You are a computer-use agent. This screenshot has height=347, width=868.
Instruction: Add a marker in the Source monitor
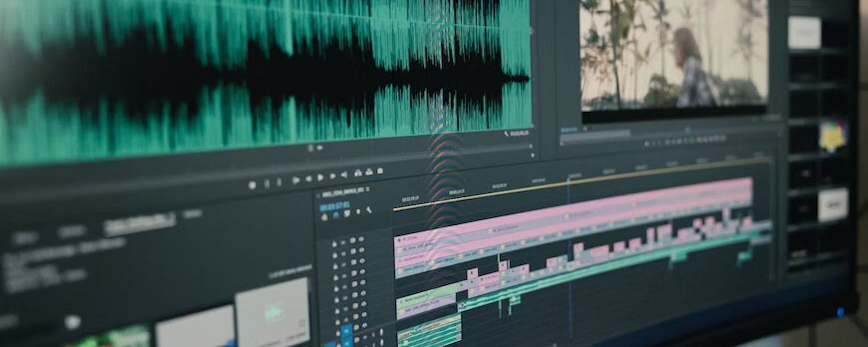click(x=252, y=185)
